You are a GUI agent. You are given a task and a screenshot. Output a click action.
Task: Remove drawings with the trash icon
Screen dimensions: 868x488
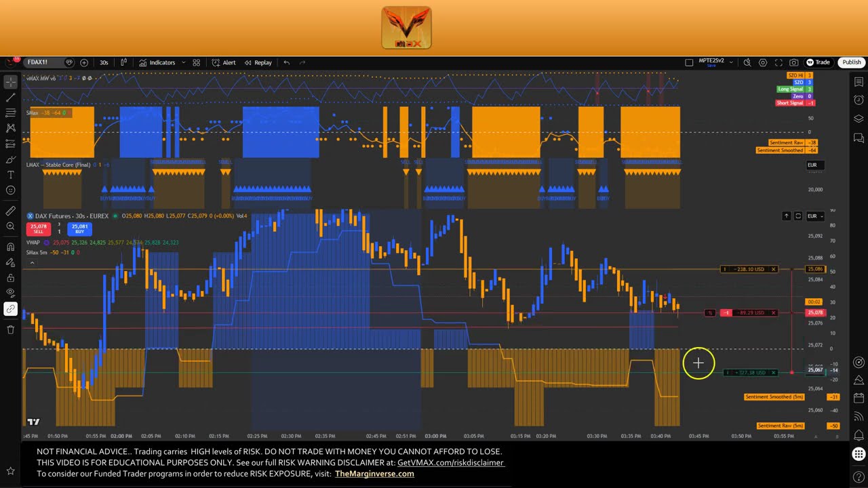click(11, 329)
